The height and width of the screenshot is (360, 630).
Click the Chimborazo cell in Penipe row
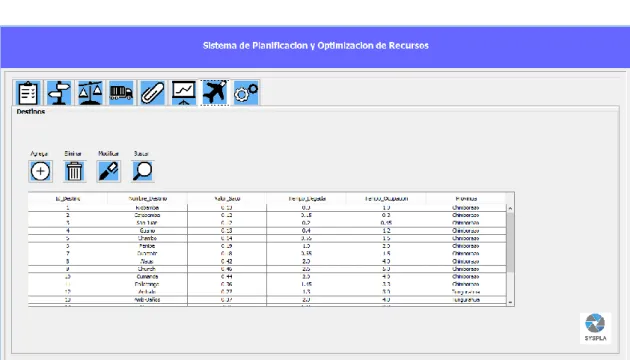466,246
